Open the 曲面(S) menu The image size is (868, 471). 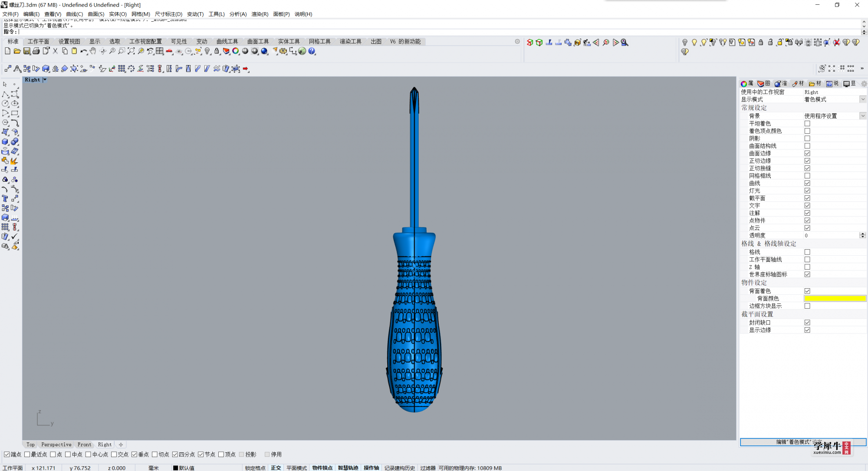96,14
